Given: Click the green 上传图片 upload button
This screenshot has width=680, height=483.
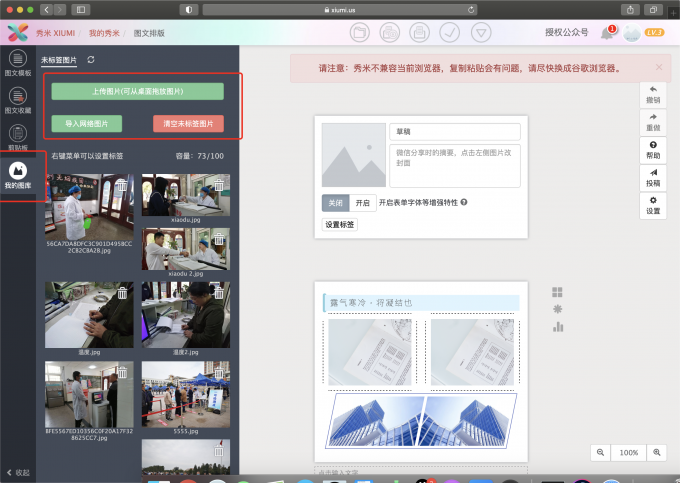Looking at the screenshot, I should [137, 92].
